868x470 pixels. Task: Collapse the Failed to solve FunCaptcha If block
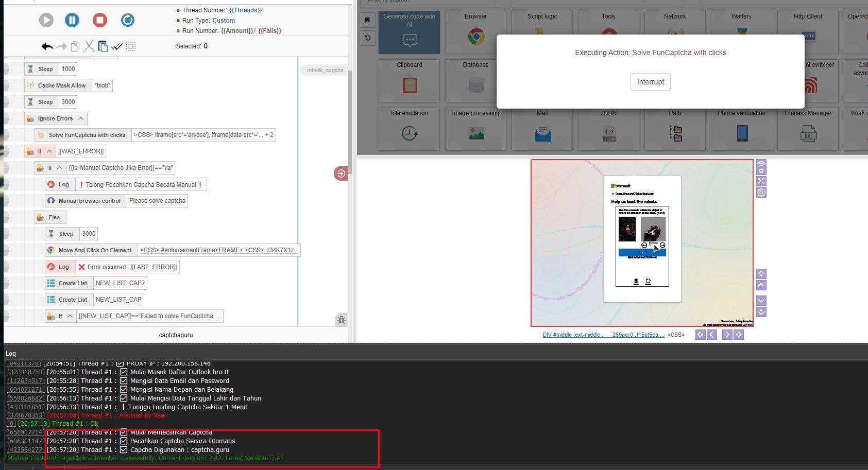pyautogui.click(x=71, y=316)
